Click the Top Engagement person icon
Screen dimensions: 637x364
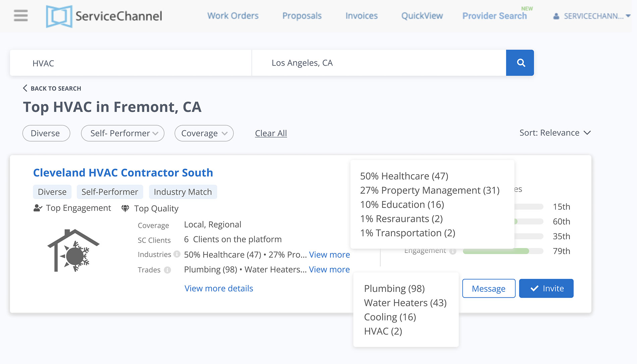click(x=38, y=208)
